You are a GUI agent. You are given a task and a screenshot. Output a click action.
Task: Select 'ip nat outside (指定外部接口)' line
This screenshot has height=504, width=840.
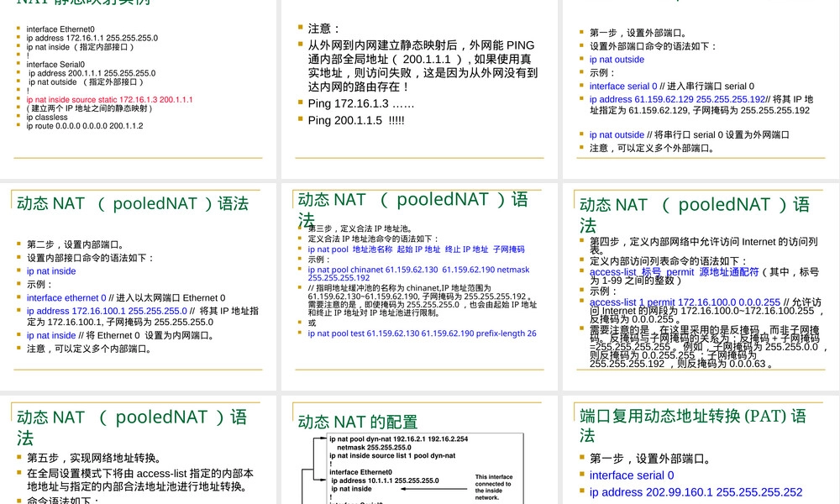point(87,82)
